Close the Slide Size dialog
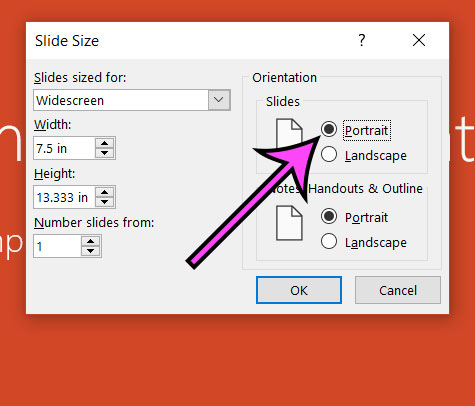Screen dimensions: 475x406 (x=419, y=40)
